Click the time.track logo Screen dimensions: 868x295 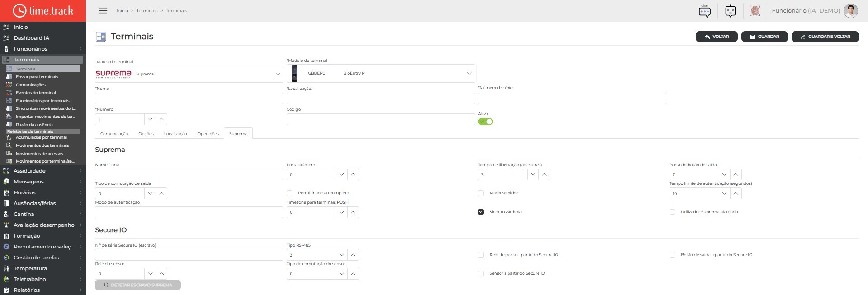[x=43, y=10]
